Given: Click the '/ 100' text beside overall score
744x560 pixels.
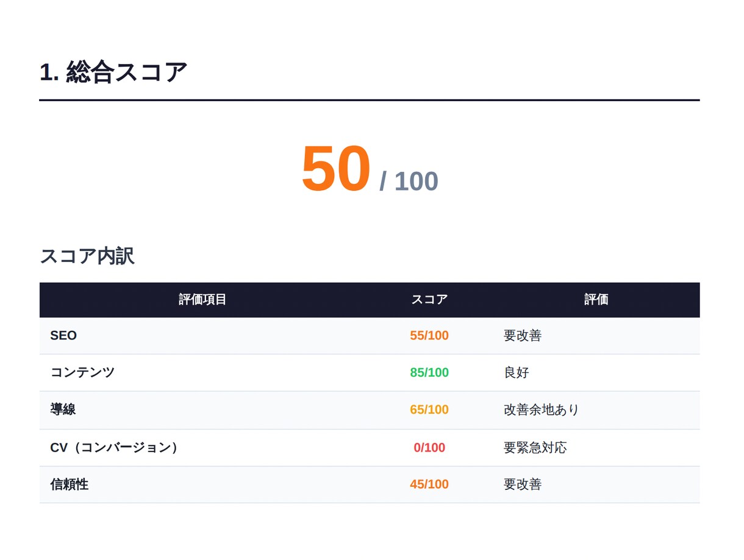Looking at the screenshot, I should pyautogui.click(x=409, y=182).
